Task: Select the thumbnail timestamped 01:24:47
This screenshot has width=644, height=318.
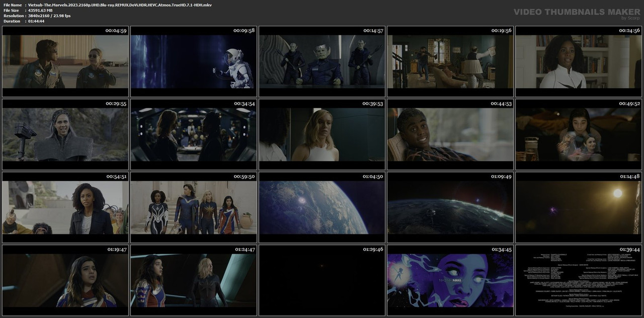Action: (x=194, y=280)
